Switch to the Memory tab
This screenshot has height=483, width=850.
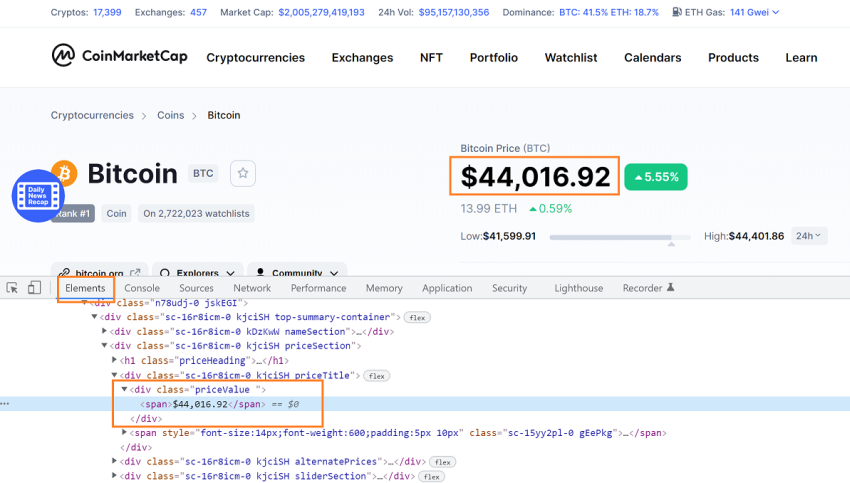(x=384, y=288)
